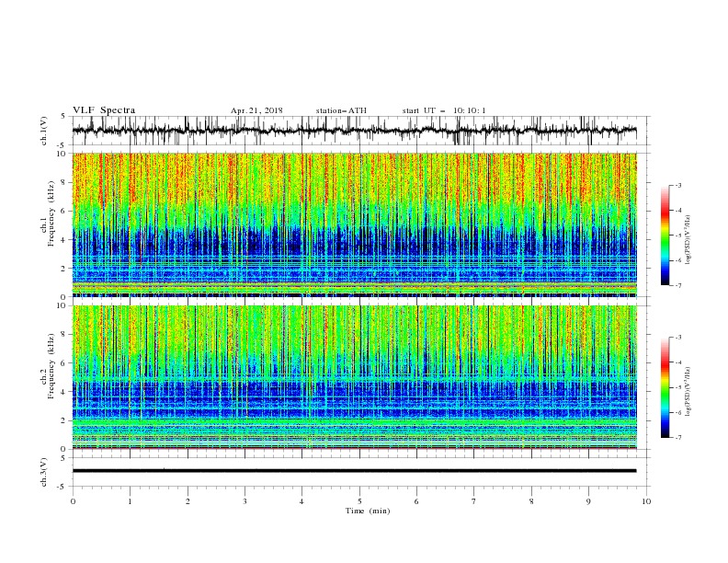Click the lower log(PSD)(V²/Hz) colorbar label
The height and width of the screenshot is (563, 728).
coord(688,392)
